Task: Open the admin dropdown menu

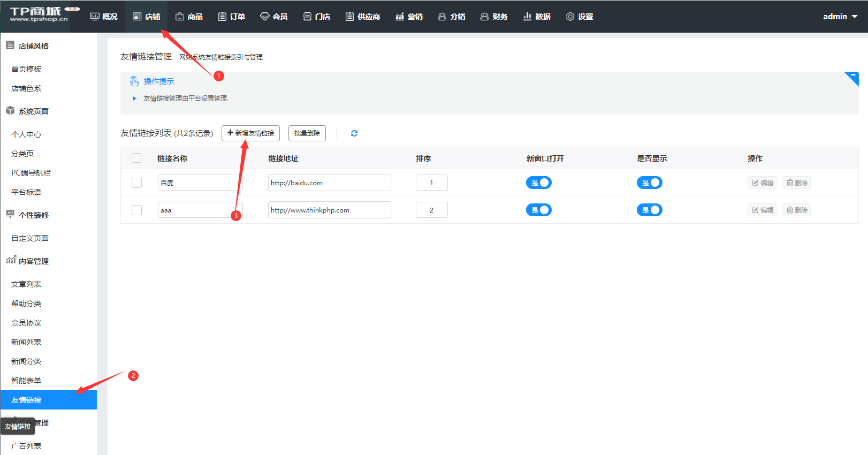Action: coord(840,17)
